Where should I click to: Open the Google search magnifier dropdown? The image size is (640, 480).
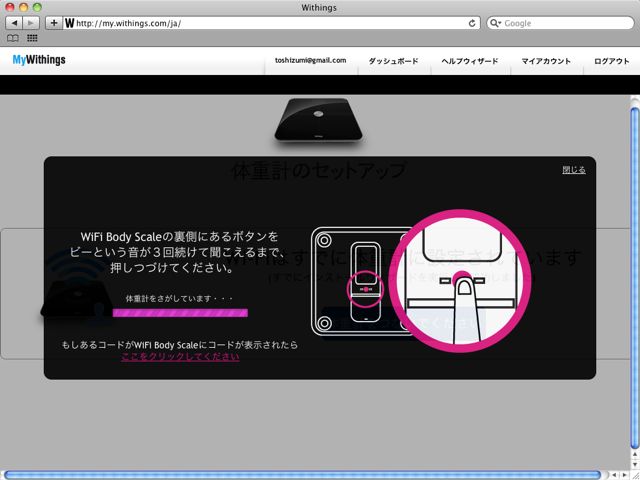pos(495,23)
